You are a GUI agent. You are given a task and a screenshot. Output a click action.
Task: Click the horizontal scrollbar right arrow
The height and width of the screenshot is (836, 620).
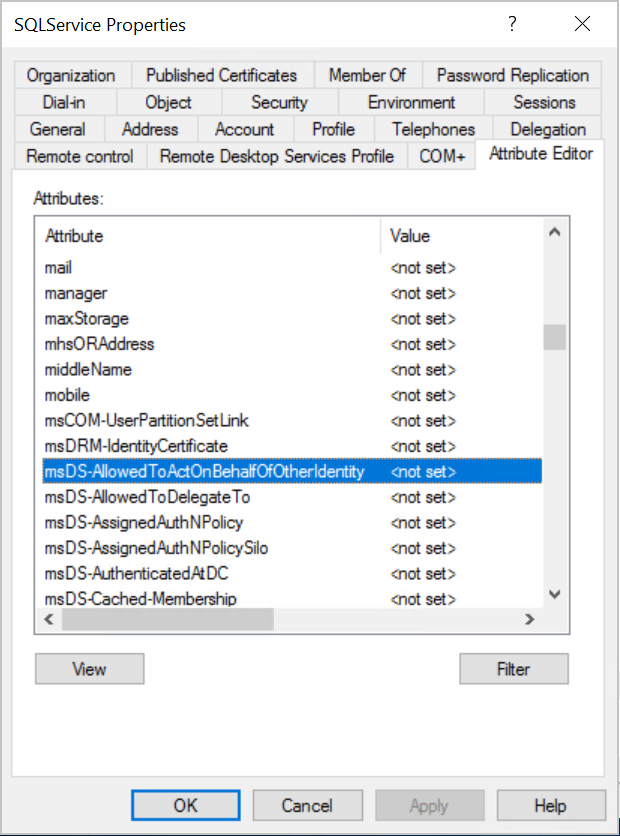click(x=529, y=619)
